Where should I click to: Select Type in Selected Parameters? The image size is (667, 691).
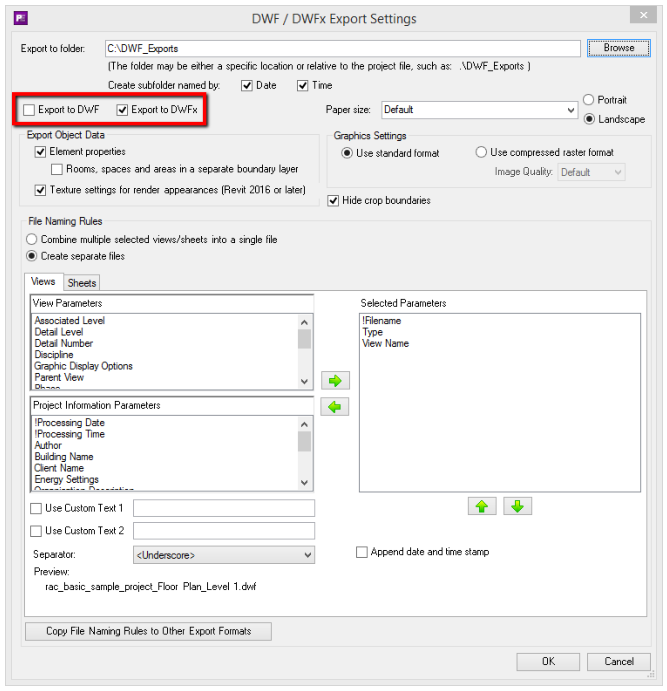click(x=373, y=332)
